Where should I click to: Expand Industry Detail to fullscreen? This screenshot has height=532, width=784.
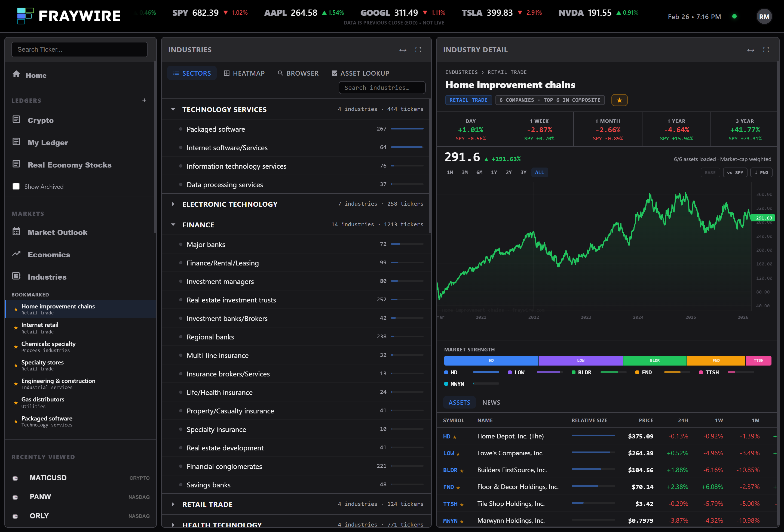click(x=767, y=50)
